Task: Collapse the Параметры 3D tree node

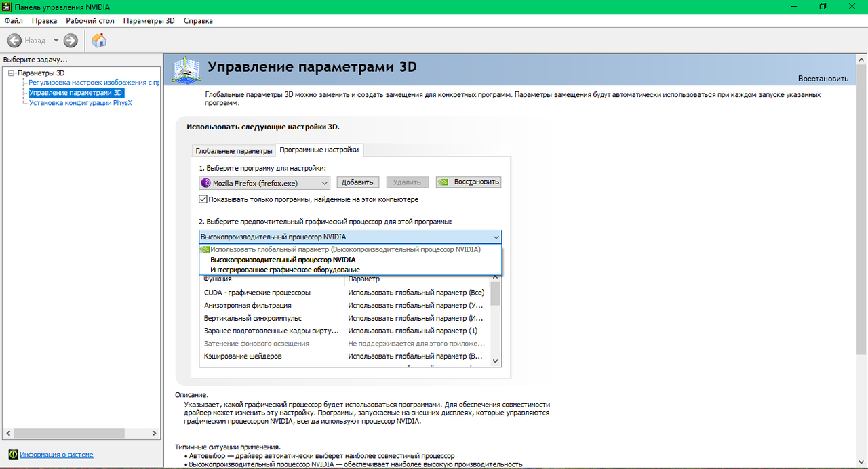Action: [x=12, y=73]
